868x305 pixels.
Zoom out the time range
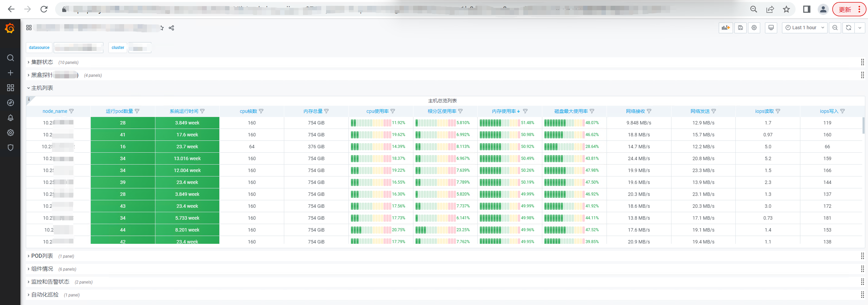(x=835, y=28)
